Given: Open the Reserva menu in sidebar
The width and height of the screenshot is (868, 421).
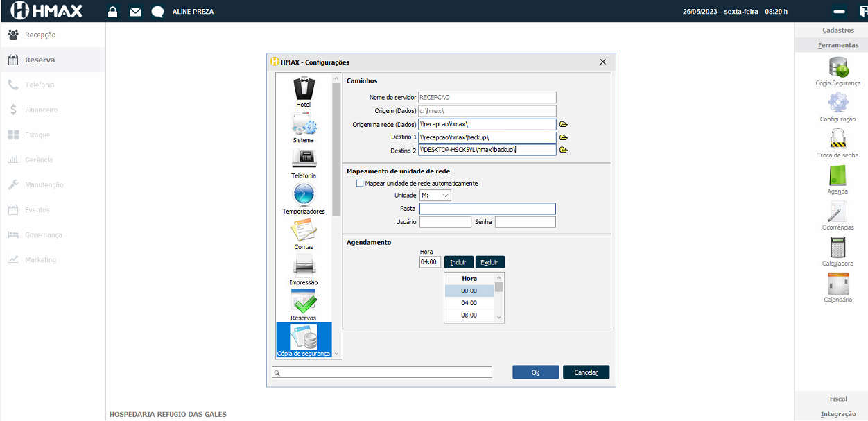Looking at the screenshot, I should (x=40, y=60).
